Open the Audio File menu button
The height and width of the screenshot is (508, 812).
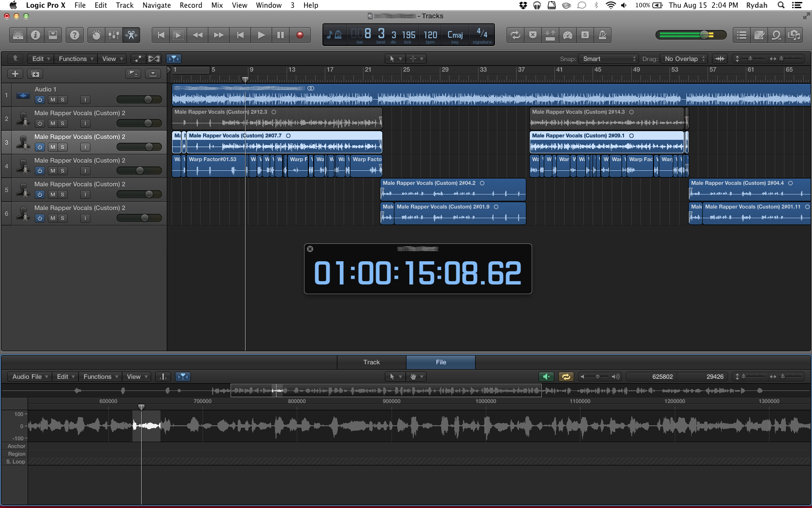coord(30,377)
